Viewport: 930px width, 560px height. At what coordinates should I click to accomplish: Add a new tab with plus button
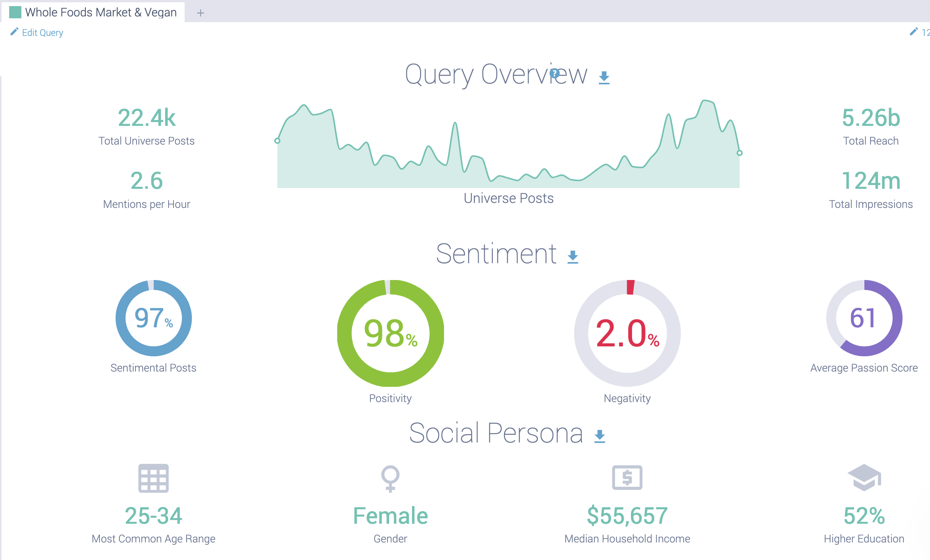(201, 13)
